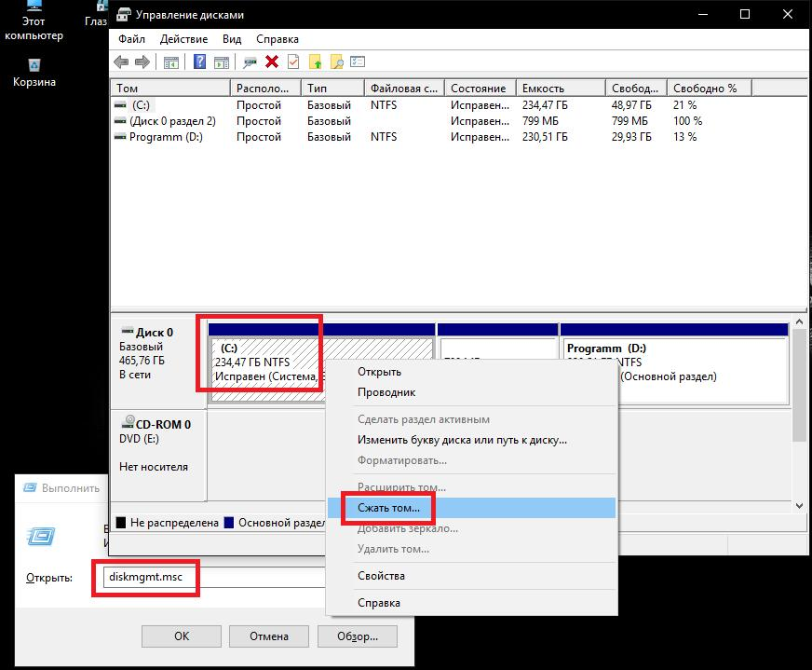Screen dimensions: 812x670
Task: Click the yellow sheet with green arrow icon
Action: (315, 62)
